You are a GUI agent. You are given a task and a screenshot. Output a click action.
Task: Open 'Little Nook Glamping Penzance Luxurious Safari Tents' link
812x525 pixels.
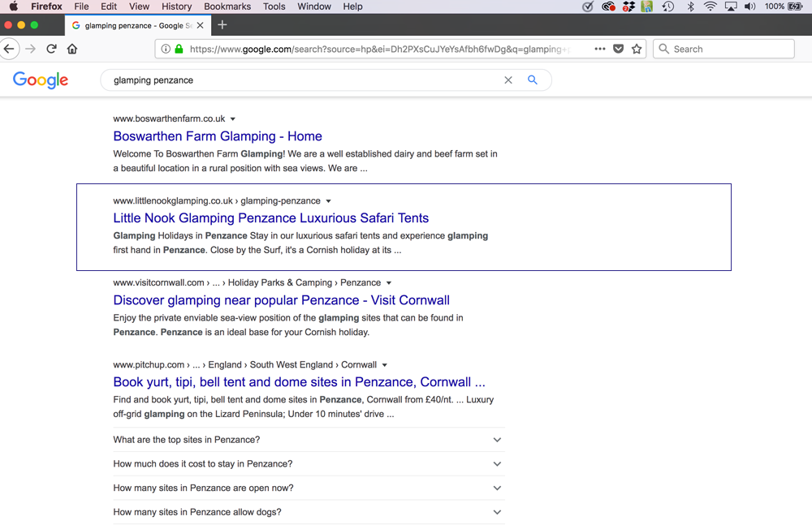click(x=271, y=218)
